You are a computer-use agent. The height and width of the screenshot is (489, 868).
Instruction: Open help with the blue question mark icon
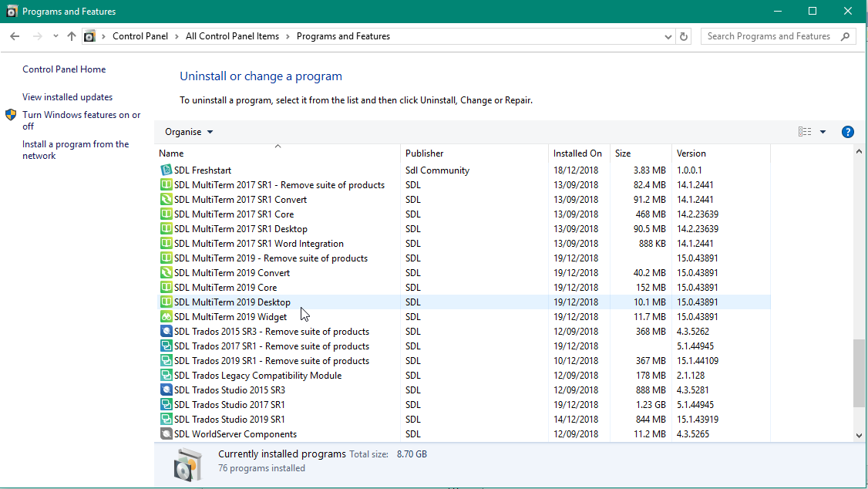[847, 132]
